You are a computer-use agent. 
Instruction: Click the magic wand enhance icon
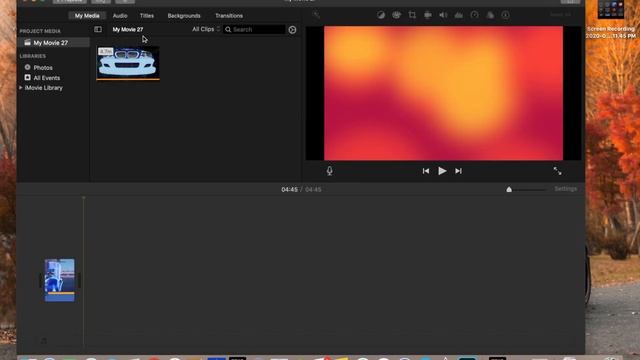(x=316, y=15)
